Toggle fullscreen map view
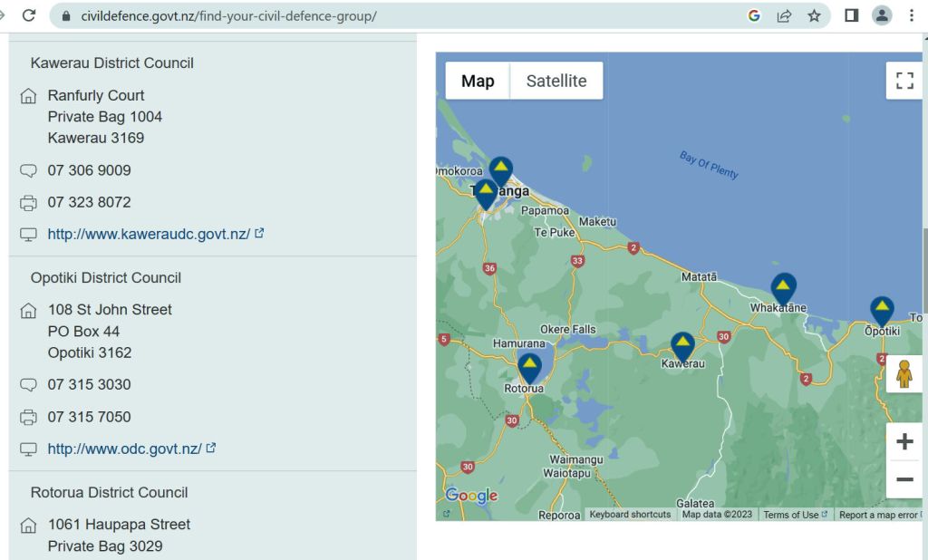This screenshot has height=560, width=928. point(904,81)
